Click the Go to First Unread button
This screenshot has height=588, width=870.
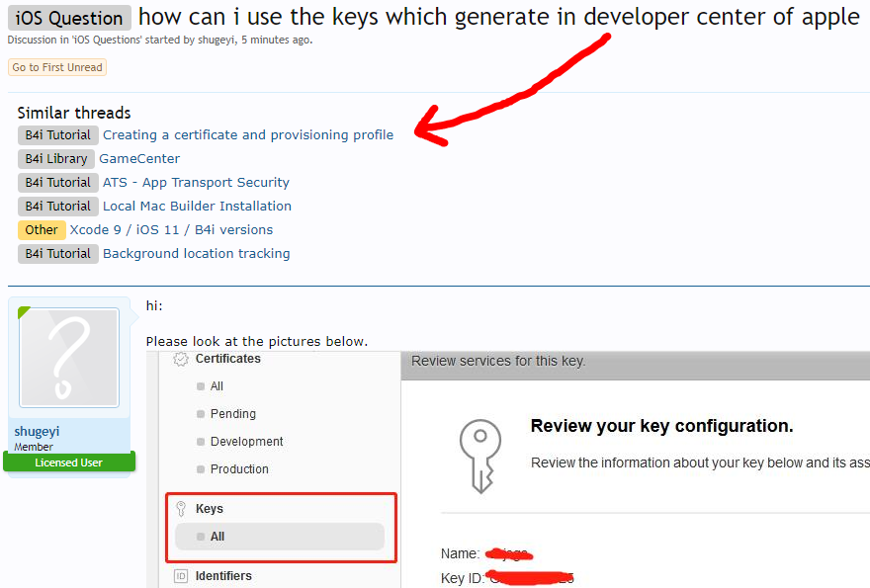(56, 67)
